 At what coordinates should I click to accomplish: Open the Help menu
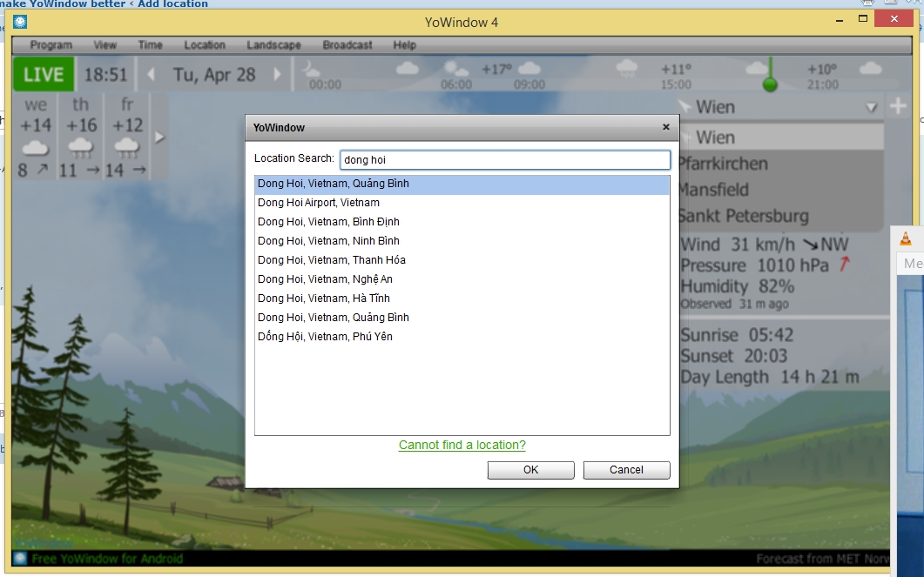(x=405, y=44)
